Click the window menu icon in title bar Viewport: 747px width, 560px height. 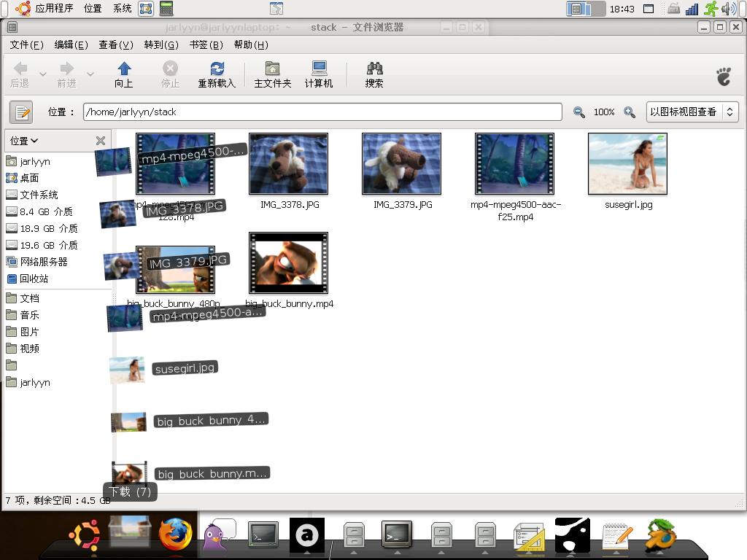pos(12,27)
